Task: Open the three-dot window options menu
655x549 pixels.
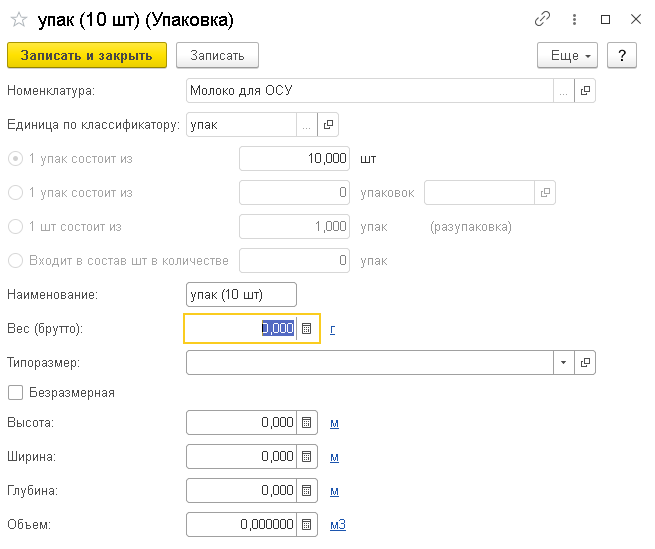Action: pos(574,19)
